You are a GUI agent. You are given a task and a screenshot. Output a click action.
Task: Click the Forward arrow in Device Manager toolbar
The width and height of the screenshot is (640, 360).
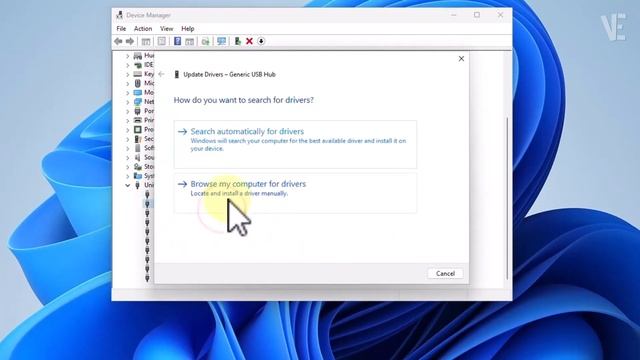point(130,41)
